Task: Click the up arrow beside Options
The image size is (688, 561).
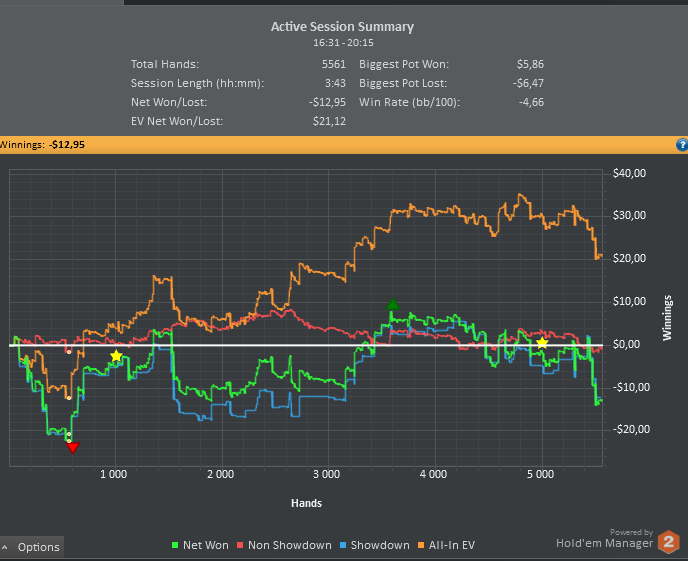Action: [6, 548]
